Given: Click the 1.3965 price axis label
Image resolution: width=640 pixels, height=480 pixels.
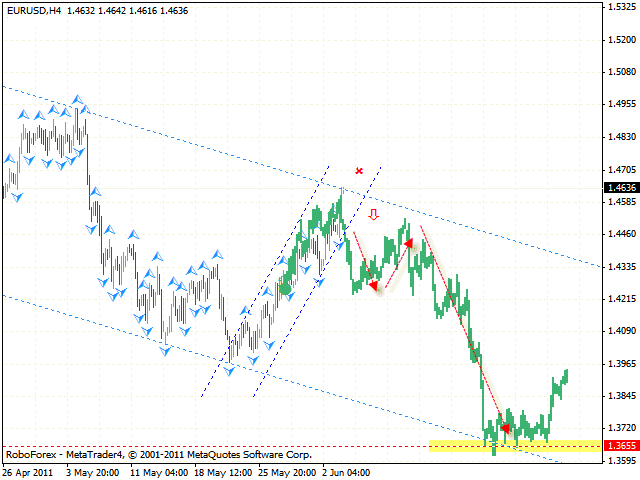Looking at the screenshot, I should pos(621,363).
